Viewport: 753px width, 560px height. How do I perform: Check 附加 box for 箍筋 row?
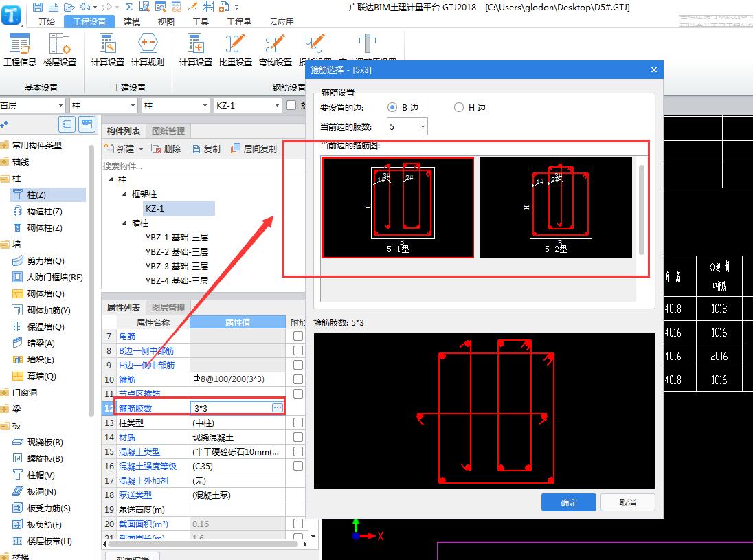(298, 379)
